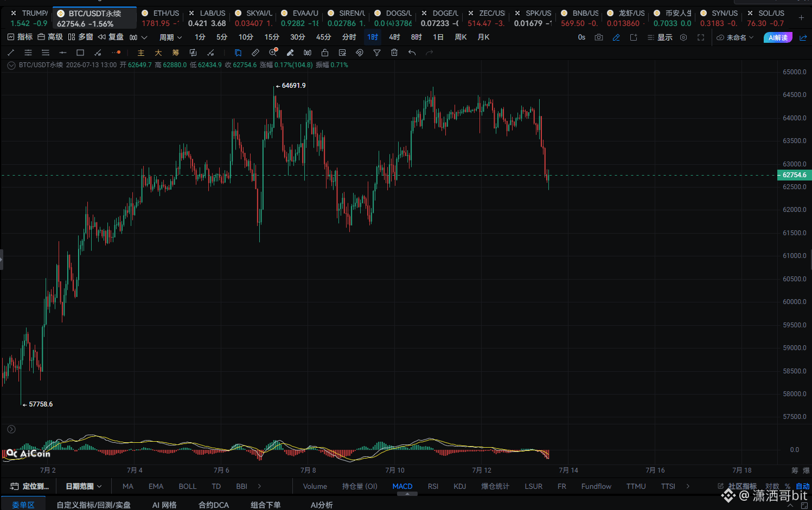This screenshot has width=812, height=510.
Task: Switch to the DOGE symbol tab
Action: coord(439,18)
